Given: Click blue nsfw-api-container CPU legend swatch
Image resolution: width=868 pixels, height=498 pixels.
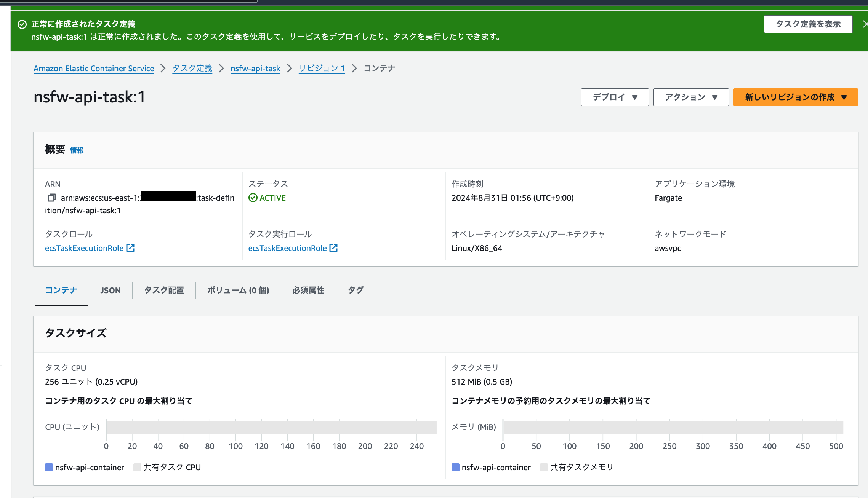Looking at the screenshot, I should pos(49,467).
